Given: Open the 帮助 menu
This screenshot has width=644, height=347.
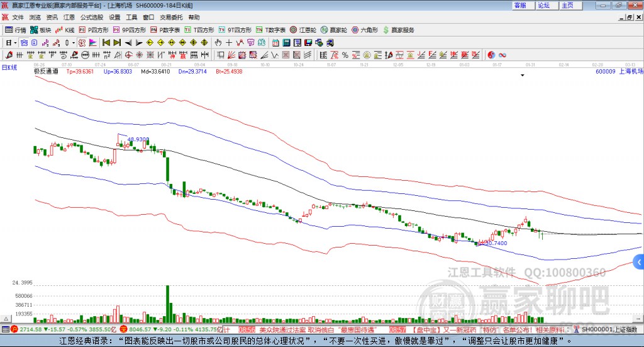Looking at the screenshot, I should [194, 17].
